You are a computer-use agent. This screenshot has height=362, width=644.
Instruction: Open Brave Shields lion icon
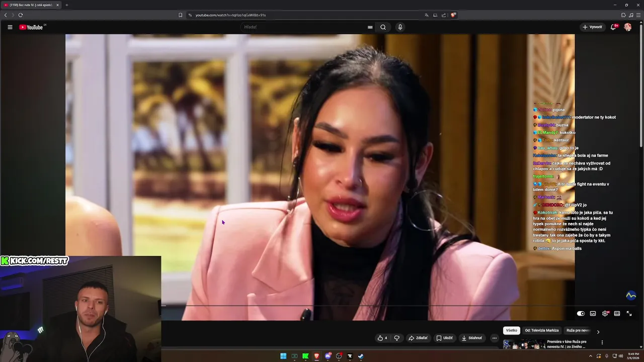point(453,15)
